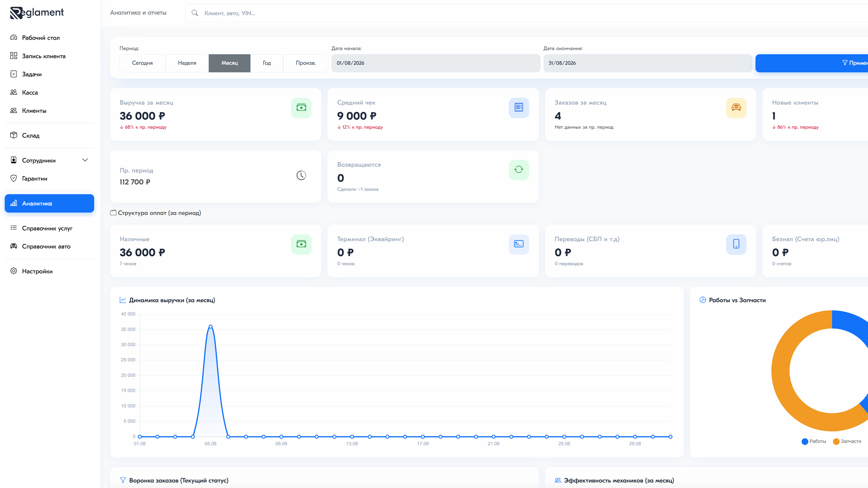Click the '0 переводов' label
Viewport: 868px width, 488px height.
[569, 264]
